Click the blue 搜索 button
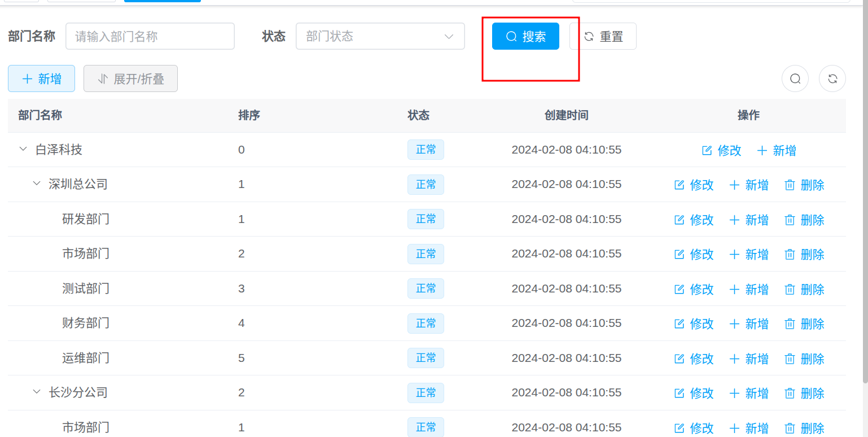The image size is (868, 437). (525, 37)
